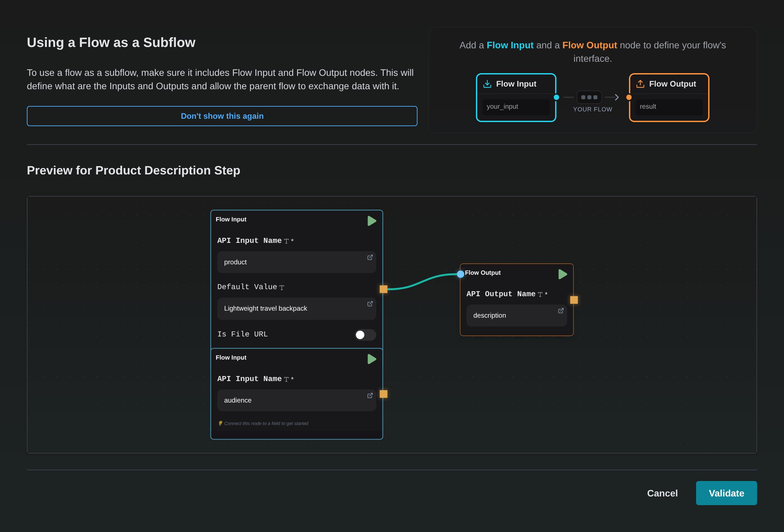Click 'Preview for Product Description Step' heading
This screenshot has width=784, height=532.
134,171
